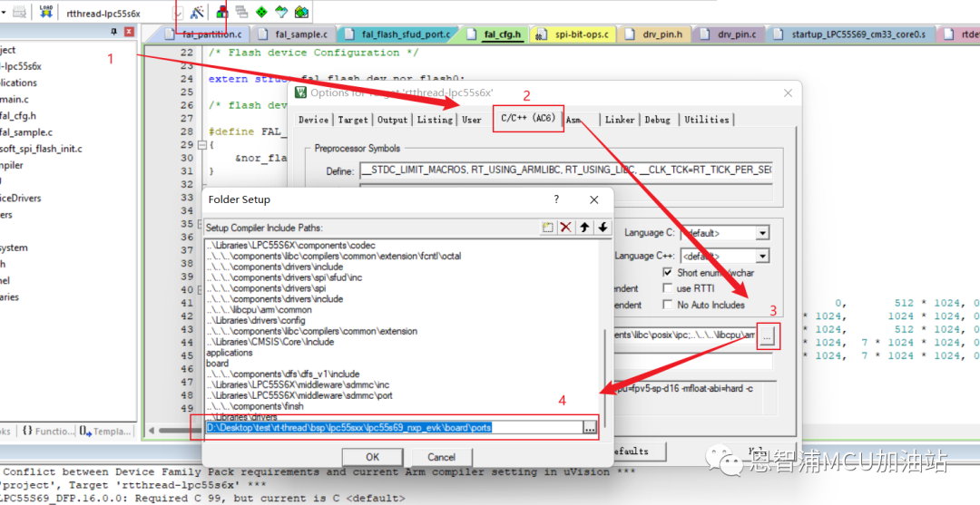Close the Project panel with red X
The width and height of the screenshot is (980, 505).
pyautogui.click(x=129, y=31)
